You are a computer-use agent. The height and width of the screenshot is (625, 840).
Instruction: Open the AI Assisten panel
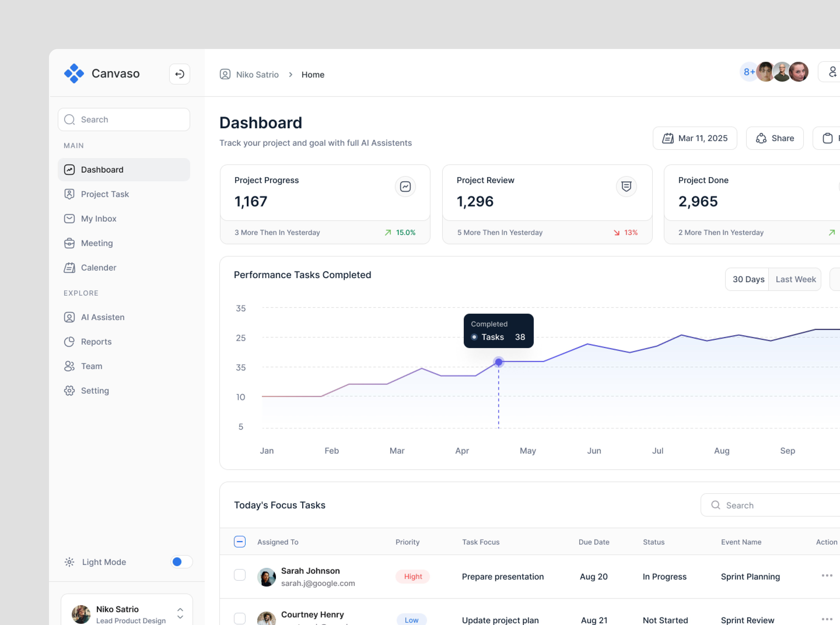click(70, 317)
